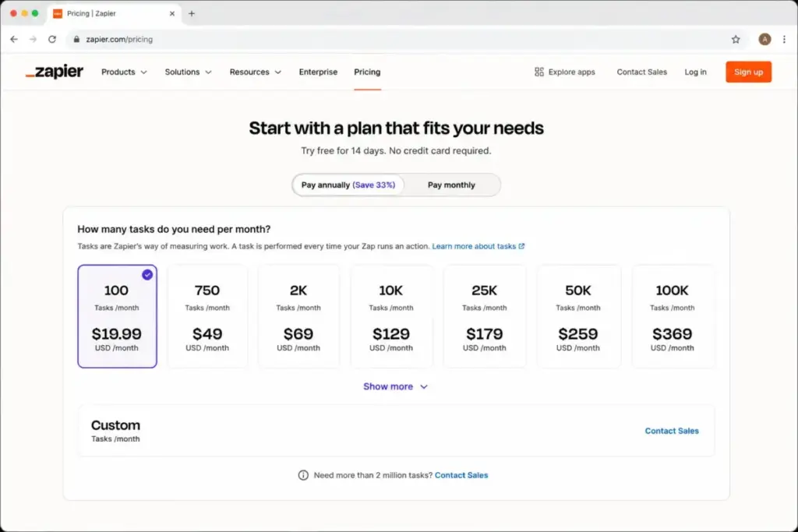
Task: Close the Pricing | Zapier tab
Action: [x=172, y=14]
